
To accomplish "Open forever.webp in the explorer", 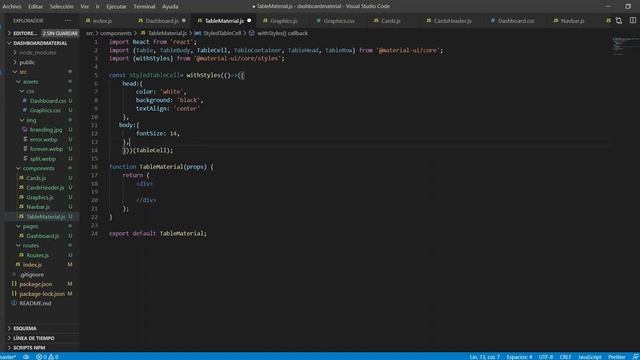I will [x=46, y=149].
